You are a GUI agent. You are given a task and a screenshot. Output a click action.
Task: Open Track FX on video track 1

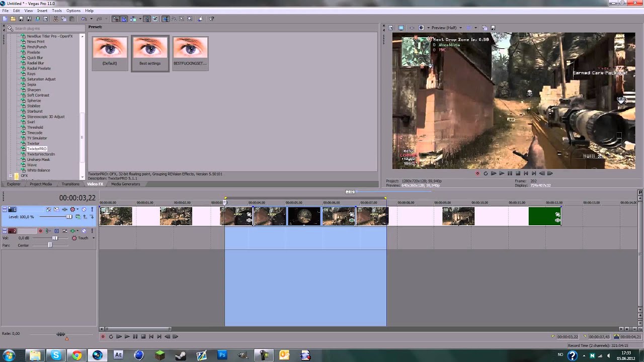point(64,209)
